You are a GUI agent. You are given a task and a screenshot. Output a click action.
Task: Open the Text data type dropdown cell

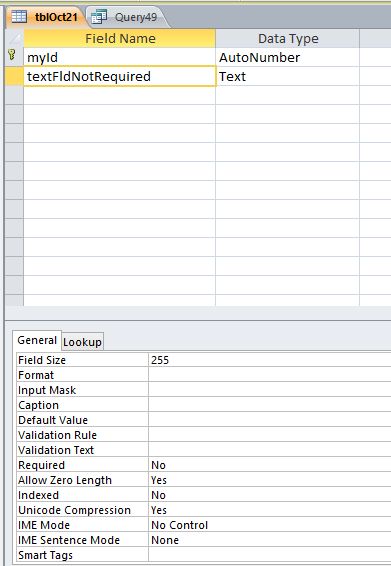click(287, 76)
